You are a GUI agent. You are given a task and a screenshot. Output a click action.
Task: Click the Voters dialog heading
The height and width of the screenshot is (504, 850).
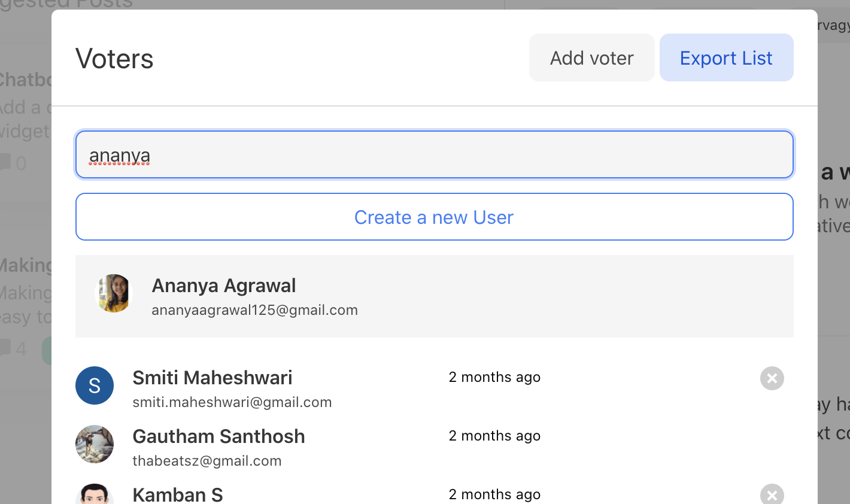tap(114, 59)
